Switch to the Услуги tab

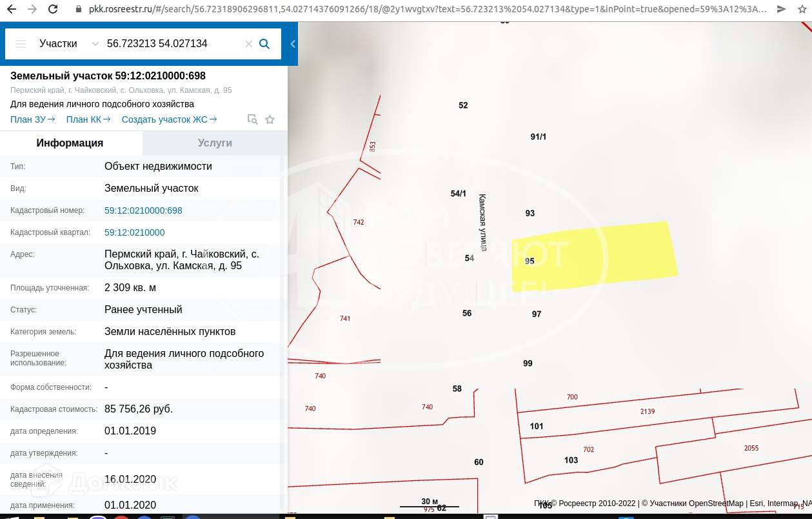[x=215, y=143]
